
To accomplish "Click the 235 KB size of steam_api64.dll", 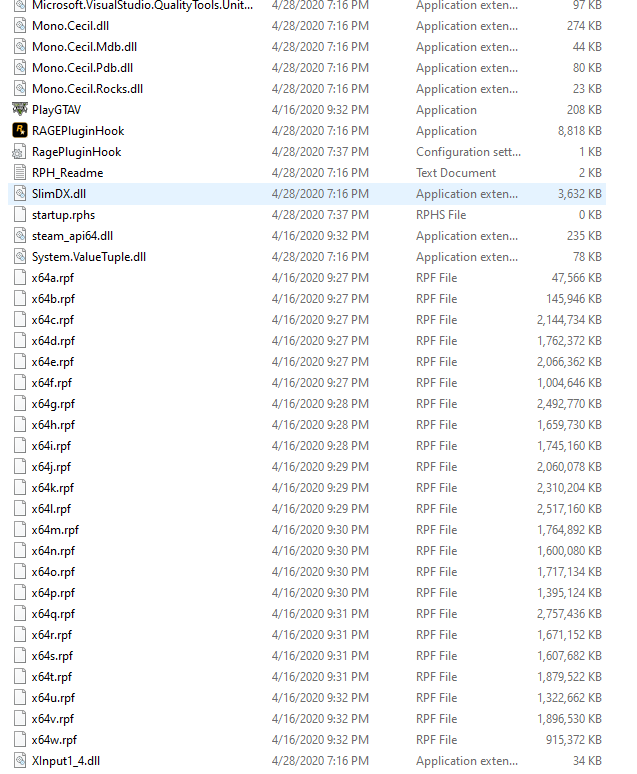I will (x=584, y=236).
